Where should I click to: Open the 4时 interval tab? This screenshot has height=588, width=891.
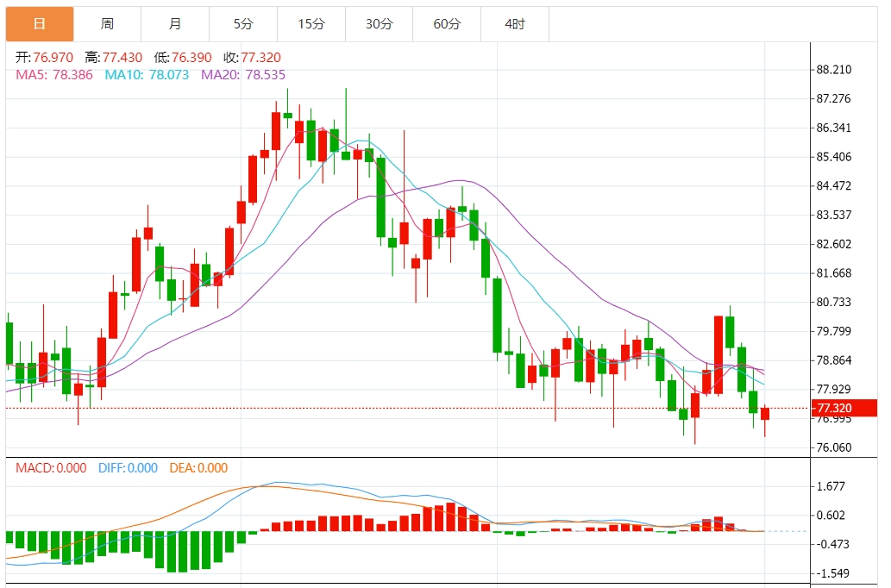pyautogui.click(x=515, y=24)
